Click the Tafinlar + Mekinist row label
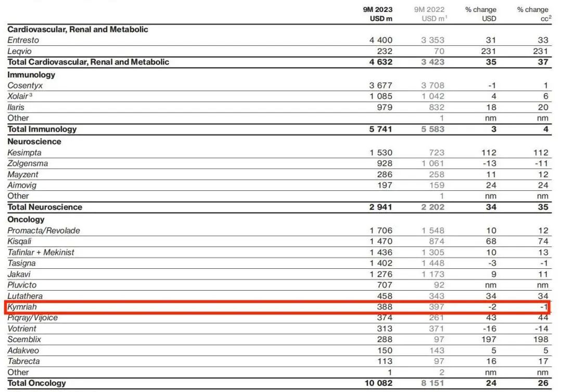Viewport: 561px width, 392px height. click(41, 253)
